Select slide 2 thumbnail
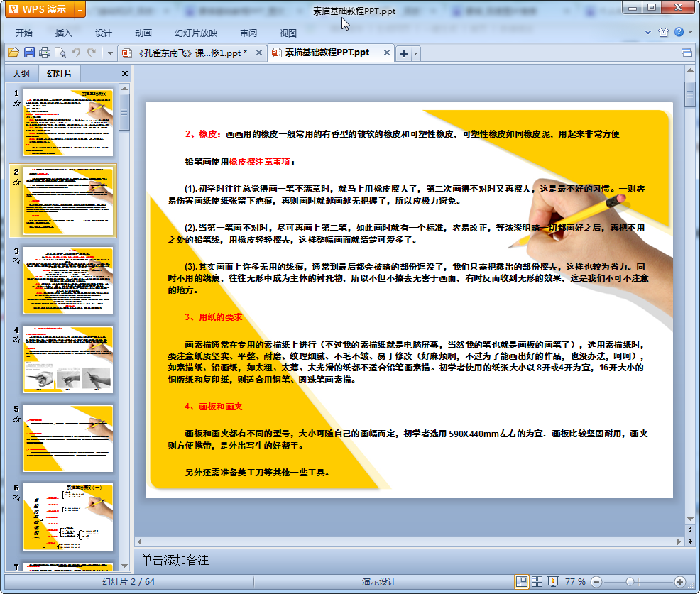 [68, 201]
